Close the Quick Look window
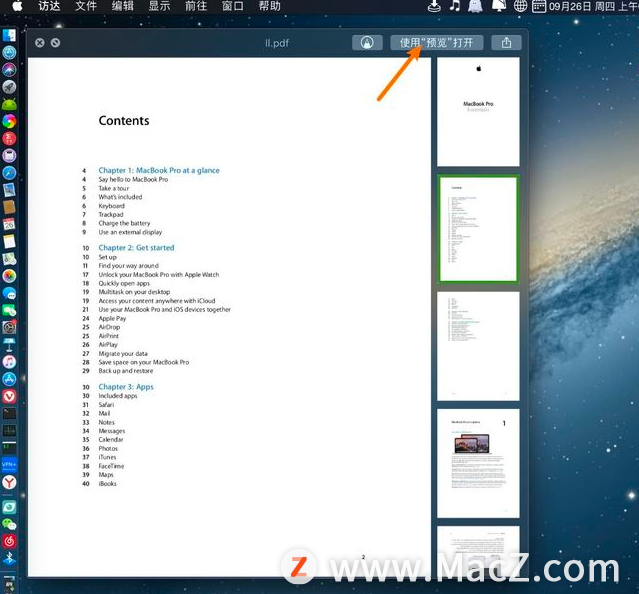 pos(40,42)
